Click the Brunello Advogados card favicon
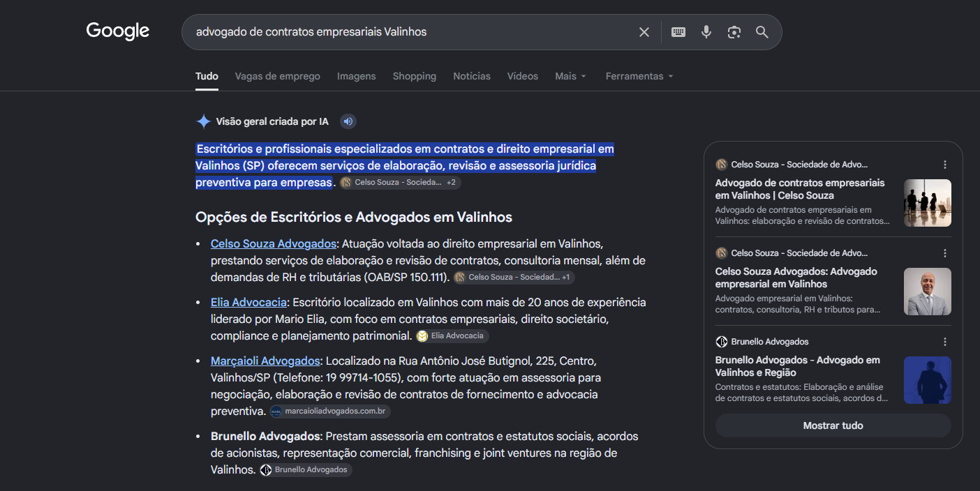The image size is (980, 491). [x=722, y=342]
